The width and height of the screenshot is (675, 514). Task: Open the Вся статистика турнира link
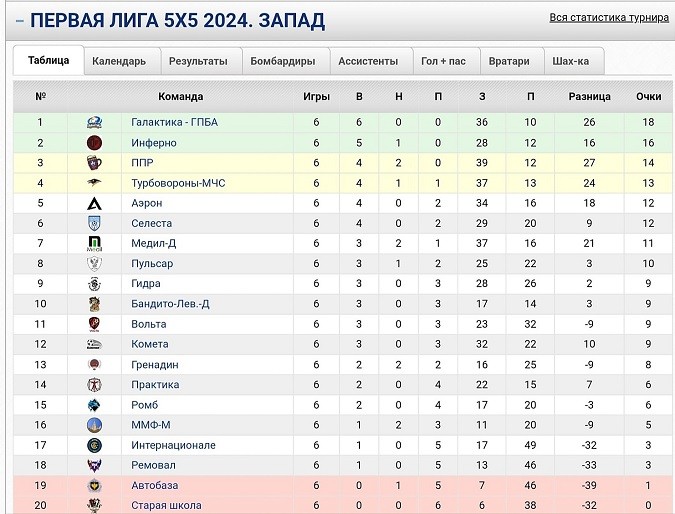(607, 18)
